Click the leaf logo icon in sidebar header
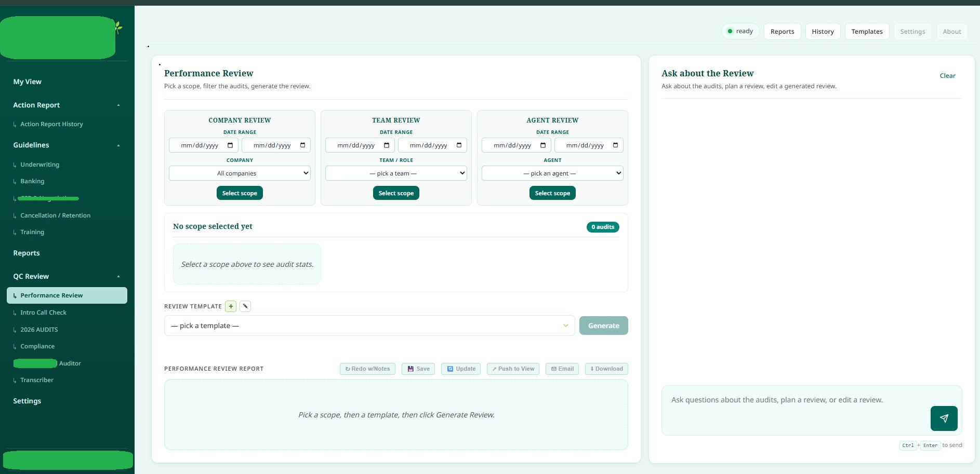 point(119,27)
